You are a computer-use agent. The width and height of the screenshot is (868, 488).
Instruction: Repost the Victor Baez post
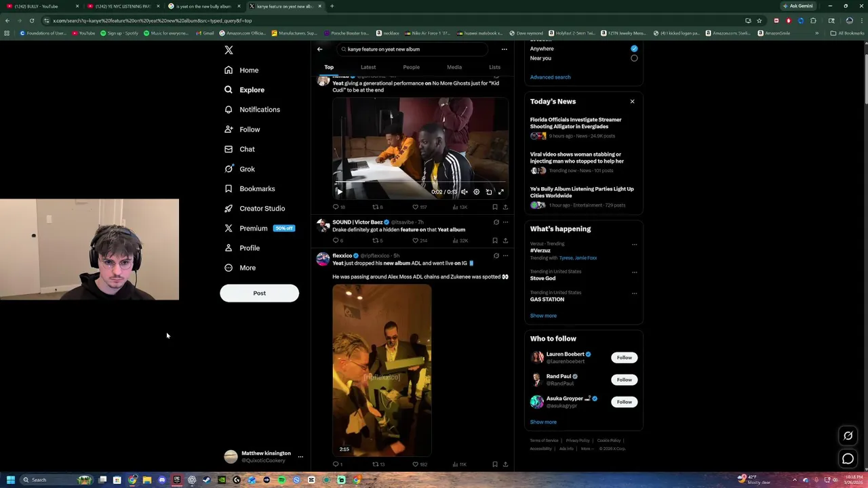pyautogui.click(x=375, y=241)
